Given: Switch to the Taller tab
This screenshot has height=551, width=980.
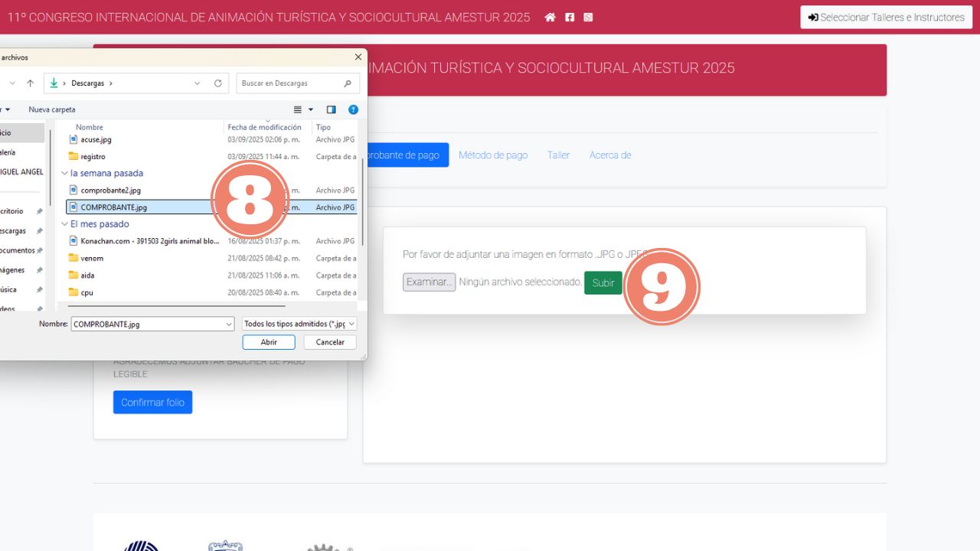Looking at the screenshot, I should (x=558, y=155).
